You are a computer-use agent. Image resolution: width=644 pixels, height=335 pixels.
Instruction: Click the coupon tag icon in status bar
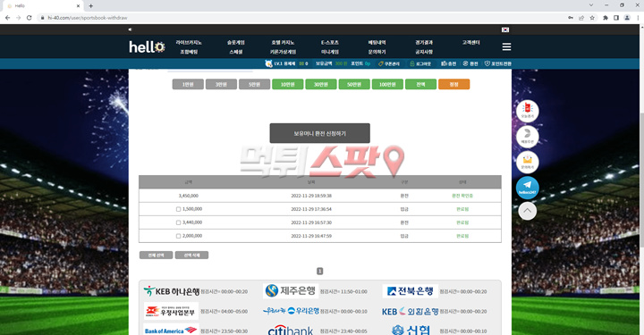pyautogui.click(x=381, y=63)
